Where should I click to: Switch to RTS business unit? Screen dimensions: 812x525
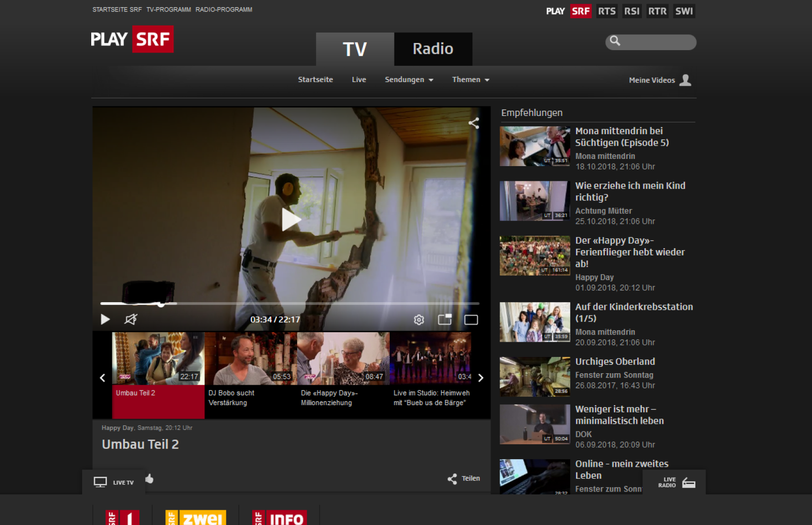click(607, 11)
